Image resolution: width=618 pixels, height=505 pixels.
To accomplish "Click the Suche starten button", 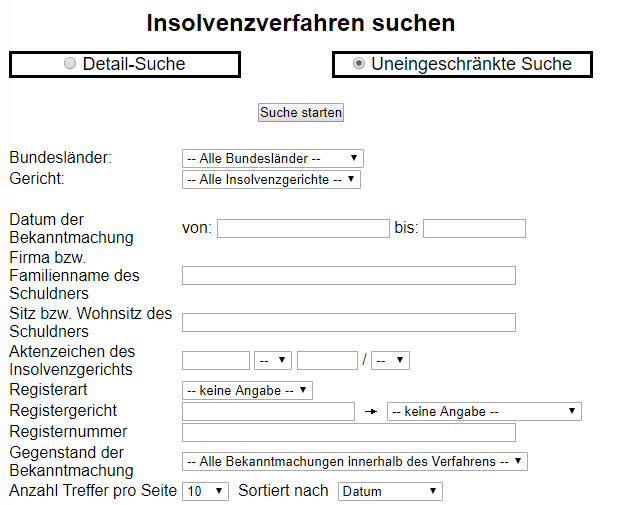I will tap(301, 113).
